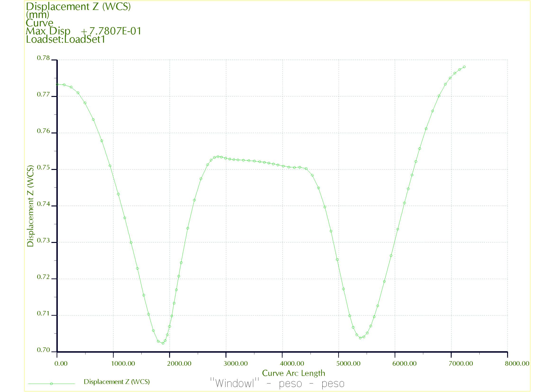
Task: Click the 0.70 y-axis tick label
Action: coord(43,350)
